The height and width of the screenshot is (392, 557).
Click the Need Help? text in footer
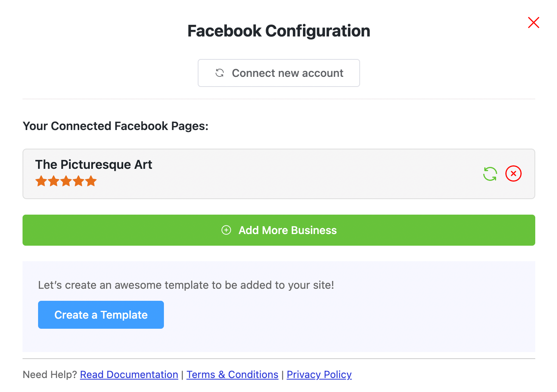pyautogui.click(x=50, y=375)
